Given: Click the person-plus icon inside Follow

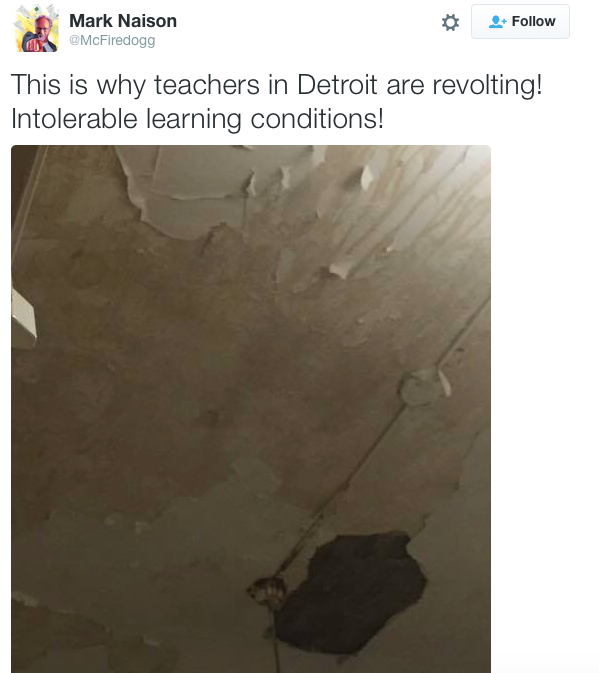Looking at the screenshot, I should [498, 21].
